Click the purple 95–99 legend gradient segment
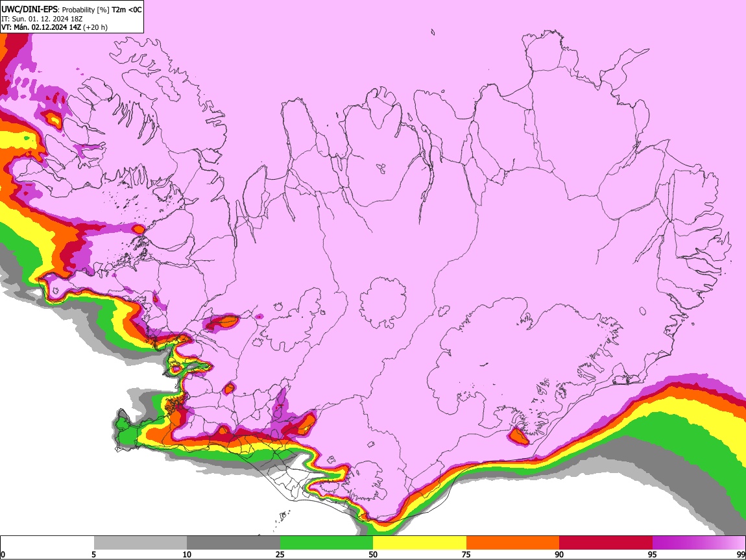 (699, 543)
